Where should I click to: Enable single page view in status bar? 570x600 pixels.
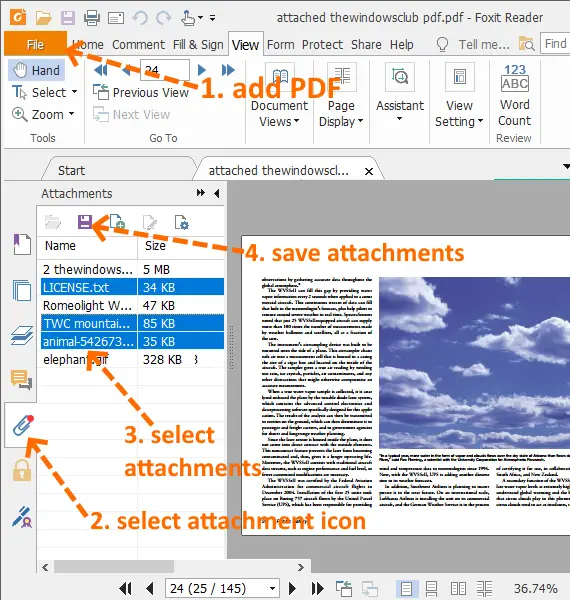406,588
